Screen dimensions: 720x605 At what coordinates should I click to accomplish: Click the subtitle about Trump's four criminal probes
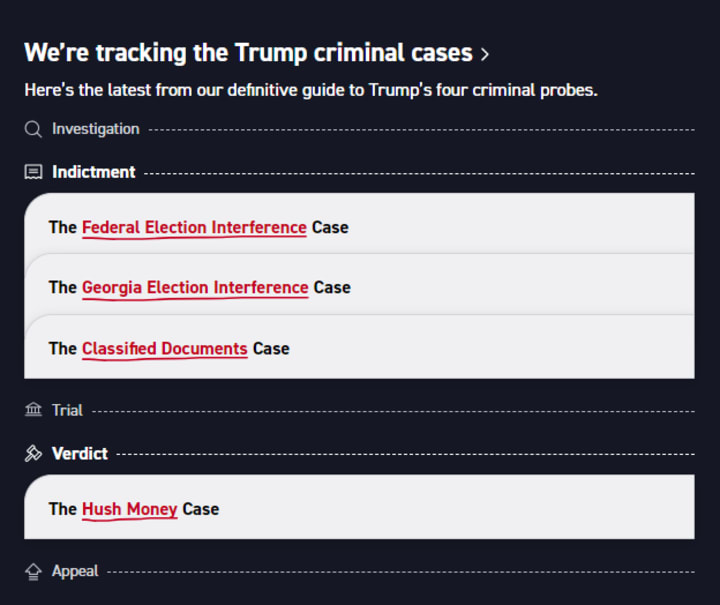[310, 90]
